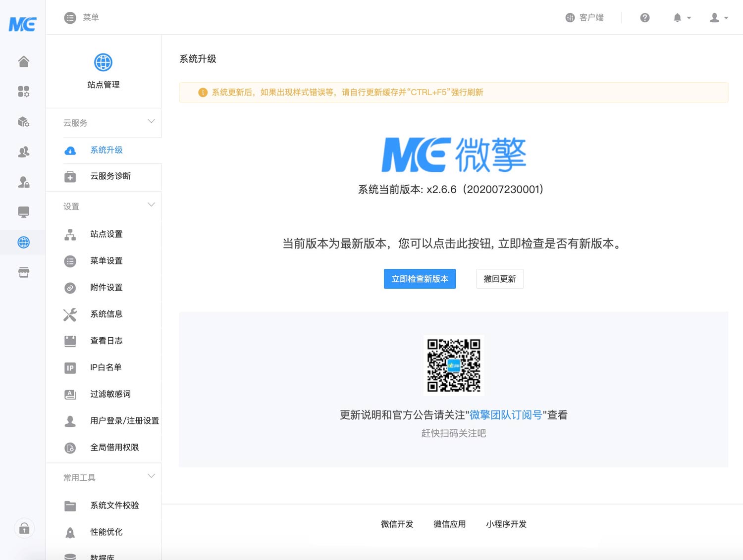Collapse the 常用工具 section chevron
This screenshot has width=743, height=560.
click(x=151, y=476)
